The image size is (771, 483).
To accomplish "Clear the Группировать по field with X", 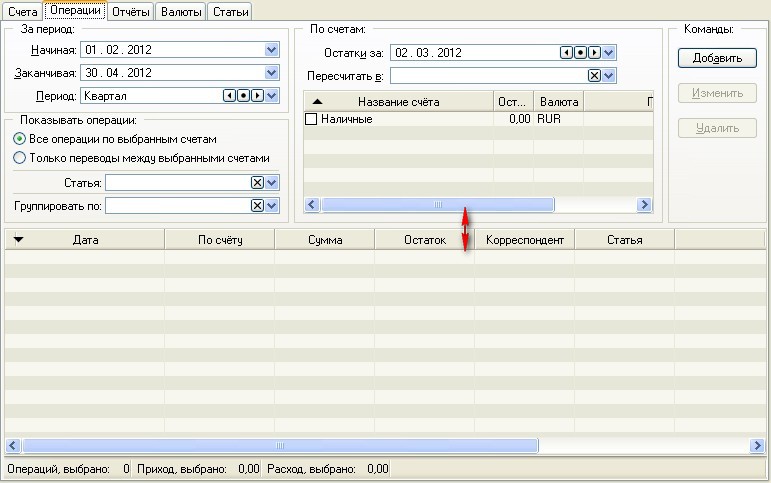I will click(x=257, y=205).
